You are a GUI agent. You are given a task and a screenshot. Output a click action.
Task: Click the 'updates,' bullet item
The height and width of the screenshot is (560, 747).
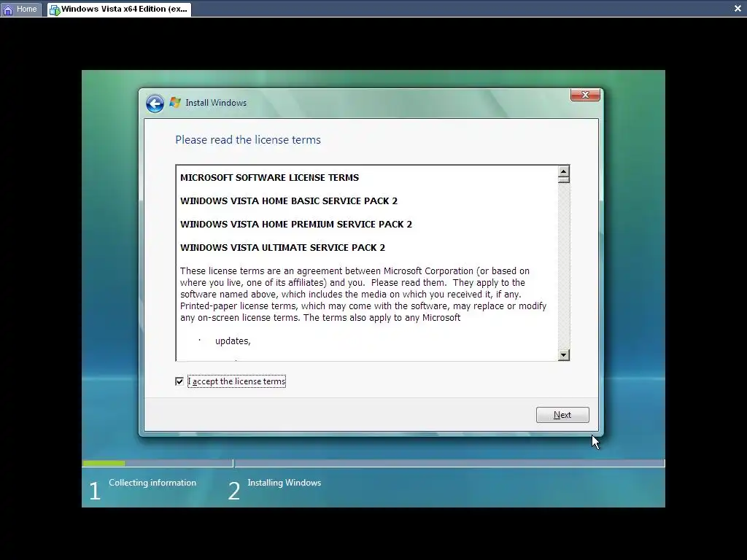[x=233, y=341]
